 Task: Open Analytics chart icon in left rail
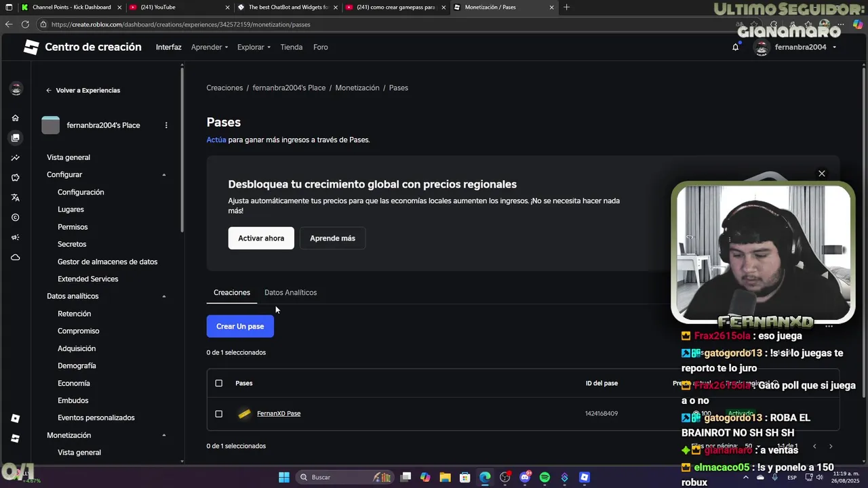[x=15, y=158]
